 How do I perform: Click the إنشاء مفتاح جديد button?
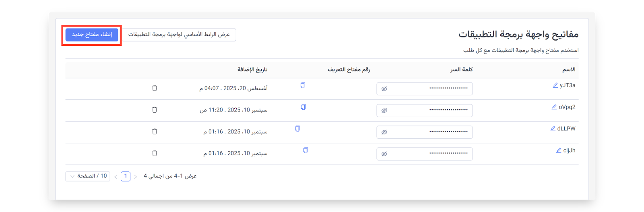(x=92, y=35)
